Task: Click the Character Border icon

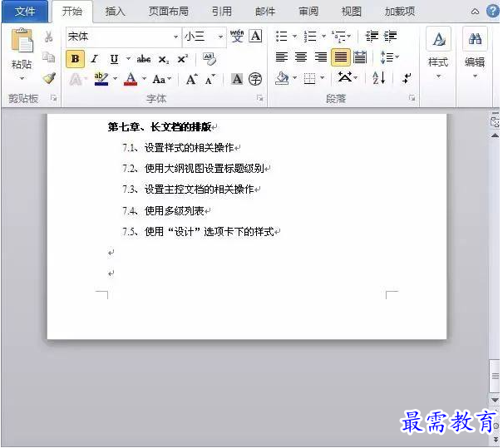Action: 256,36
